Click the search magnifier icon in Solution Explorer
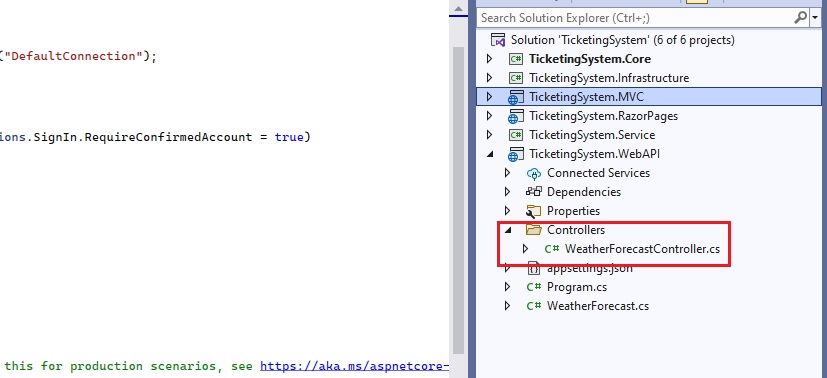This screenshot has width=827, height=378. coord(800,18)
